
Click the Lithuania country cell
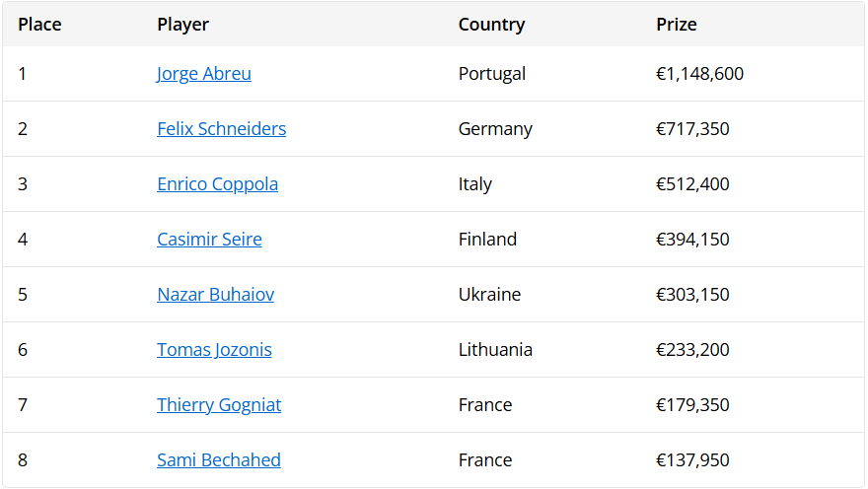pyautogui.click(x=495, y=350)
